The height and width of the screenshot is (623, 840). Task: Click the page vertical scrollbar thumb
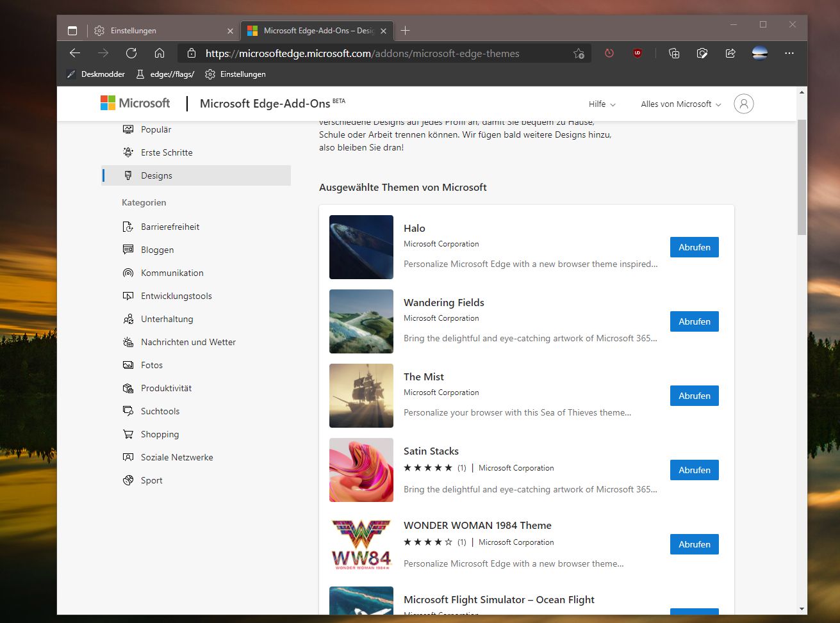(x=802, y=177)
